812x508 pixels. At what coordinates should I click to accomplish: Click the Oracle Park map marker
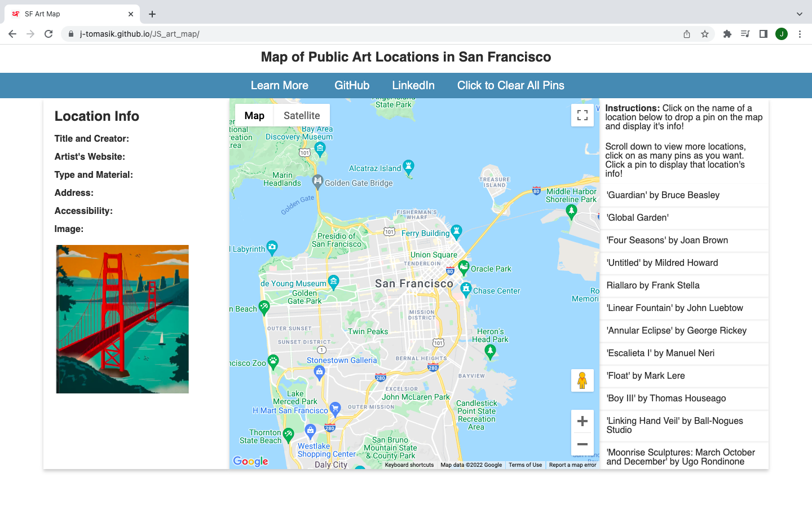464,268
